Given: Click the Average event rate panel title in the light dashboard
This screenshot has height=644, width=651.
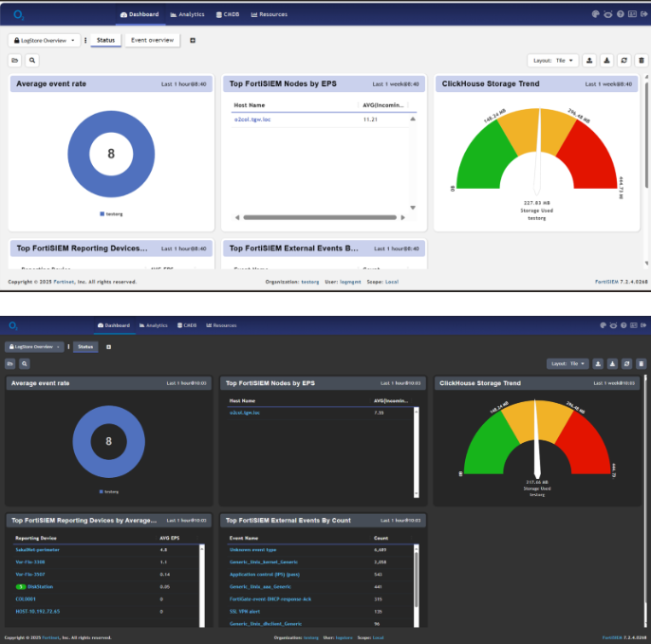Looking at the screenshot, I should pyautogui.click(x=51, y=83).
